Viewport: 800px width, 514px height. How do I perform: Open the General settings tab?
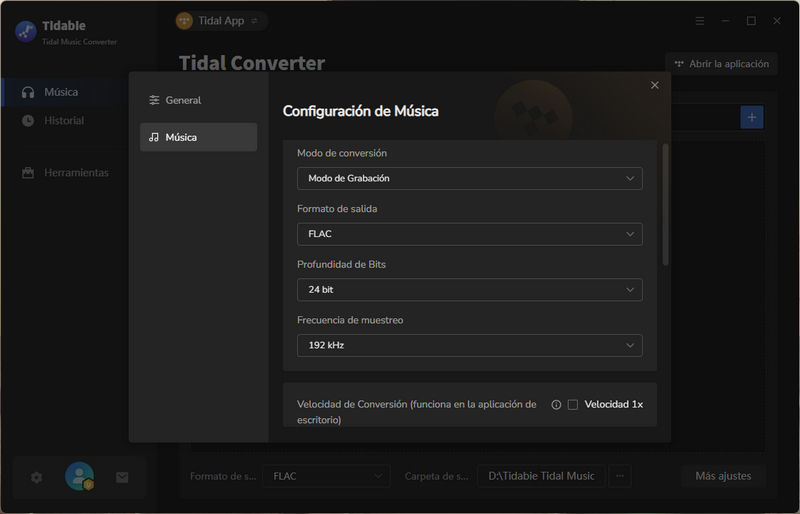[198, 100]
